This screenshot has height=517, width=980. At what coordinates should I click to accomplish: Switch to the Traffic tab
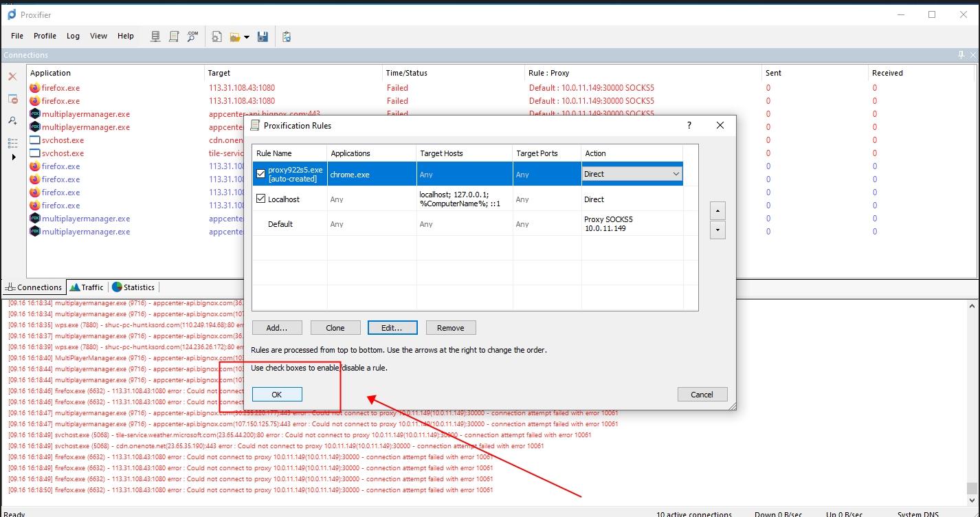(x=87, y=287)
